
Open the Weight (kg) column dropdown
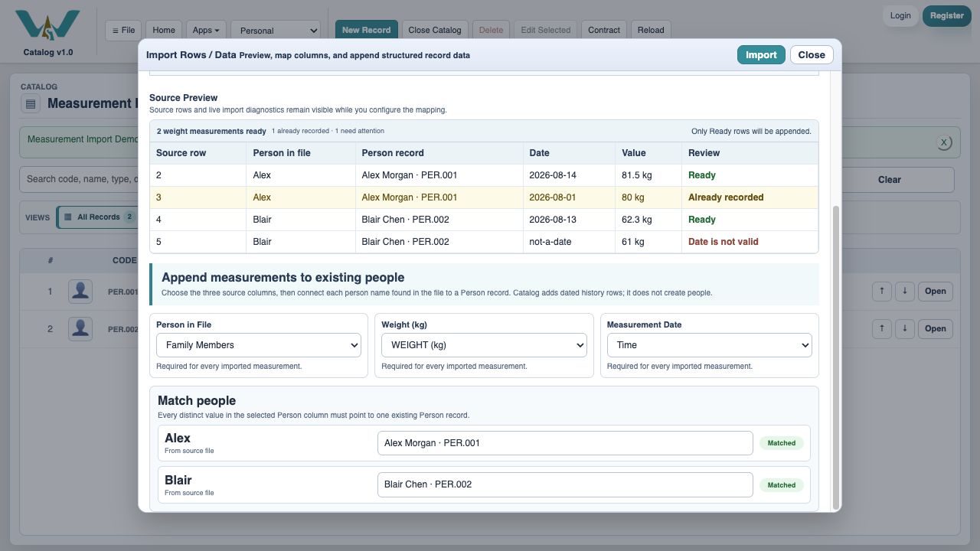coord(484,345)
